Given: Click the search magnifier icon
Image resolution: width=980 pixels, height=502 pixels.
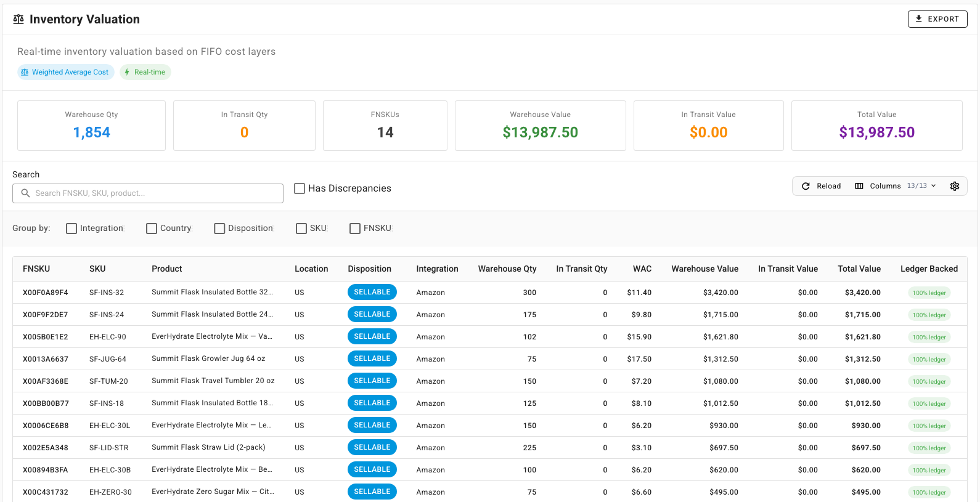Looking at the screenshot, I should (25, 193).
